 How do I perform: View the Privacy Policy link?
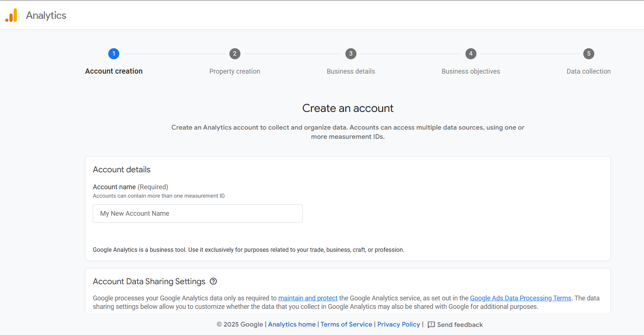[x=398, y=324]
